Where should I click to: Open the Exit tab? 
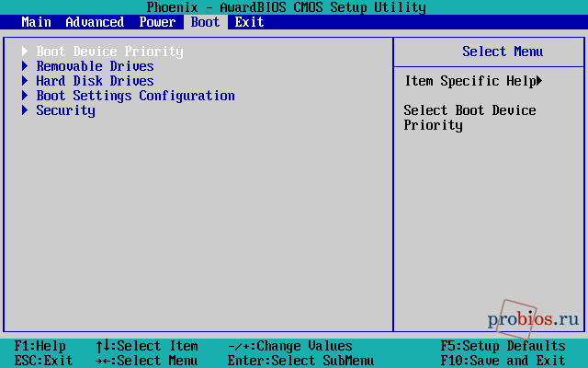(249, 22)
